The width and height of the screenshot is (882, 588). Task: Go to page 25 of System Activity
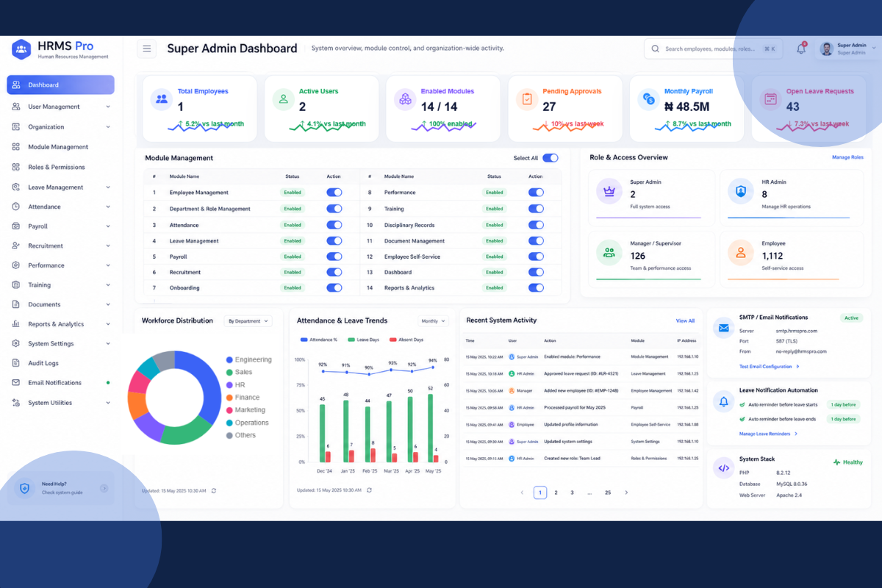point(608,492)
